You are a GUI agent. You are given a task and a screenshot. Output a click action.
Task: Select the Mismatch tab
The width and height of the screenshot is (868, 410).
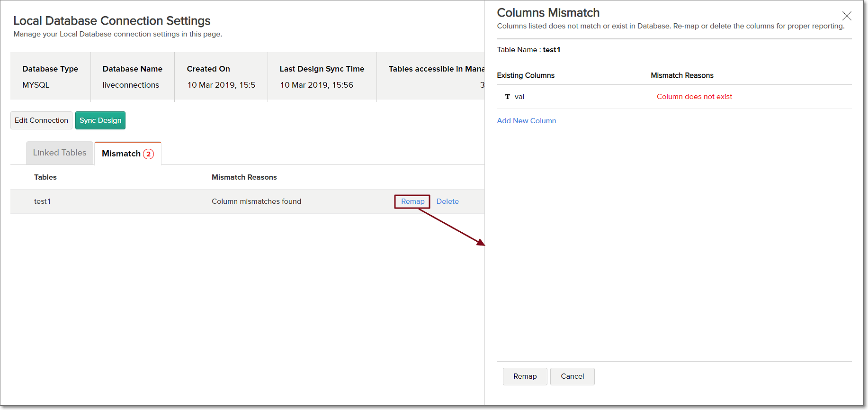tap(121, 154)
